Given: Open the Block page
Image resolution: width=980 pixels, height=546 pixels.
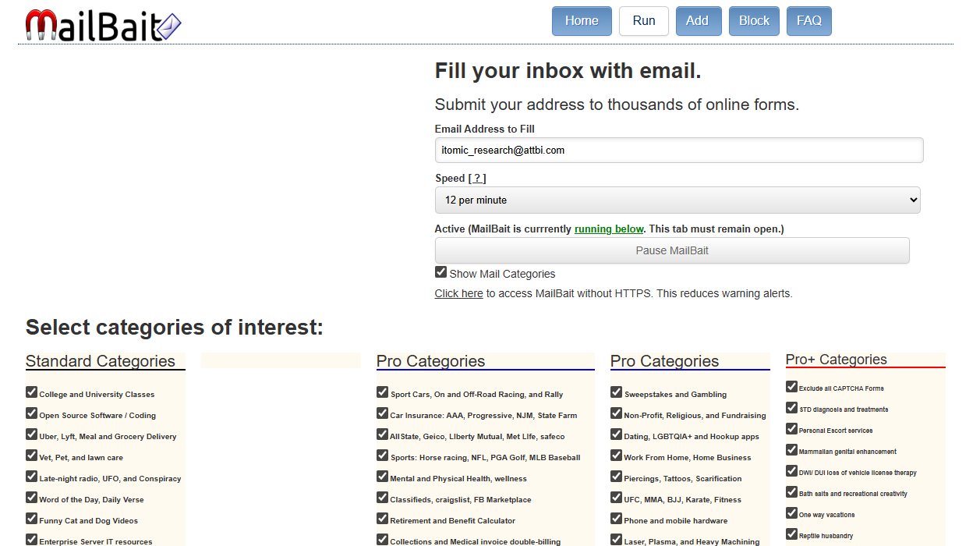Looking at the screenshot, I should [x=754, y=21].
